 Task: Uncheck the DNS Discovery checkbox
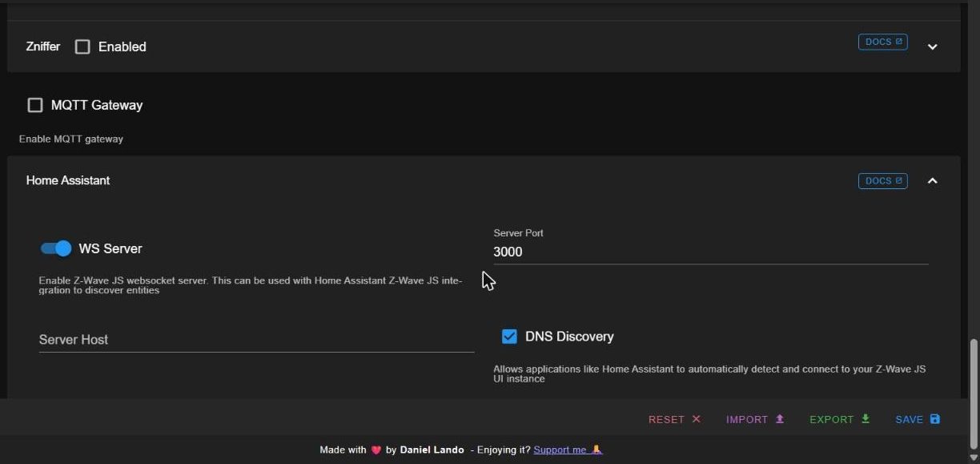pyautogui.click(x=509, y=337)
